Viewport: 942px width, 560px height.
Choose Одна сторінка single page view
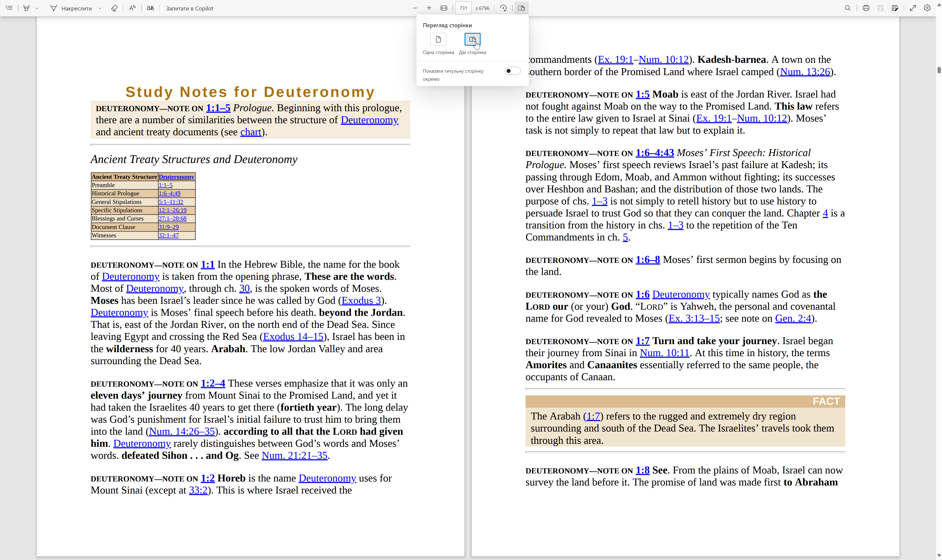click(x=438, y=39)
